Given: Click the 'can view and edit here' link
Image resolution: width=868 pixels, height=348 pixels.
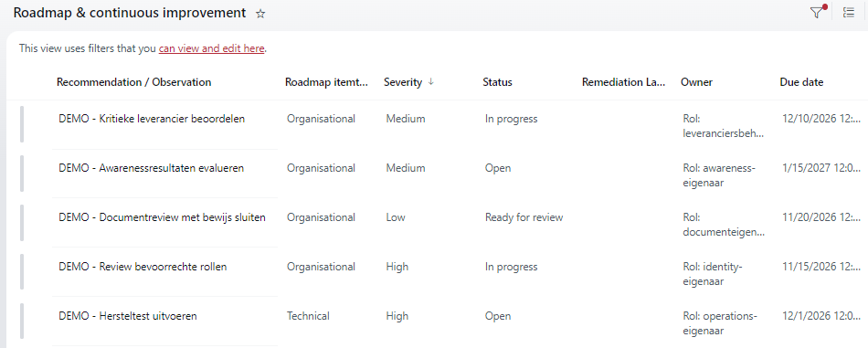Looking at the screenshot, I should (212, 48).
